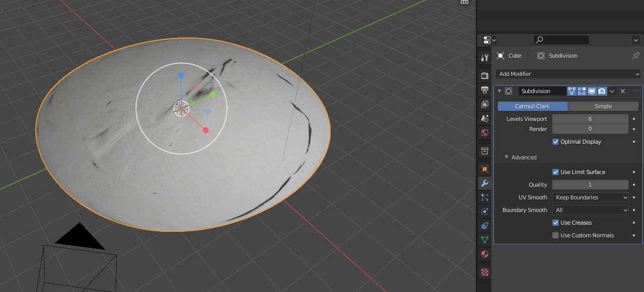
Task: Switch to Simple subdivision mode
Action: point(603,106)
